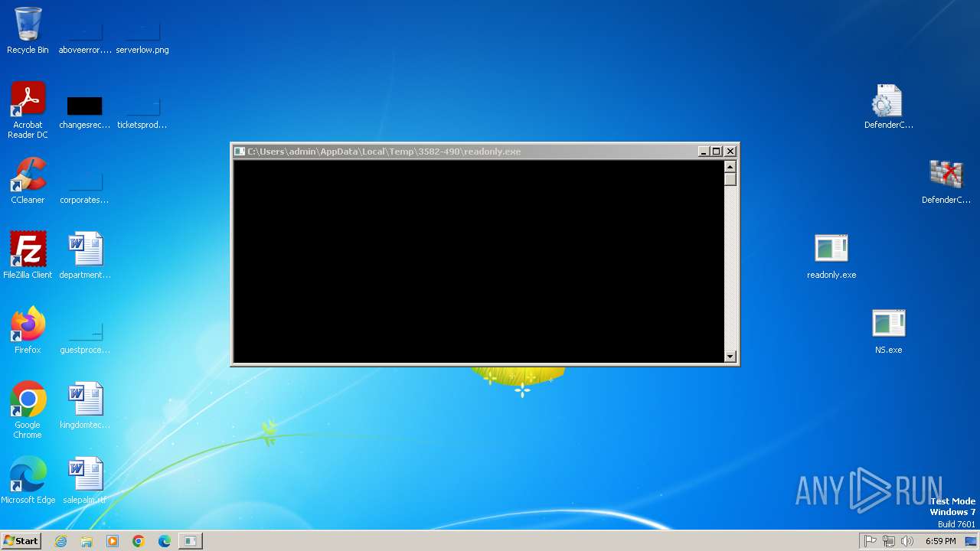The width and height of the screenshot is (980, 551).
Task: Open FileZilla Client shortcut
Action: pos(28,256)
